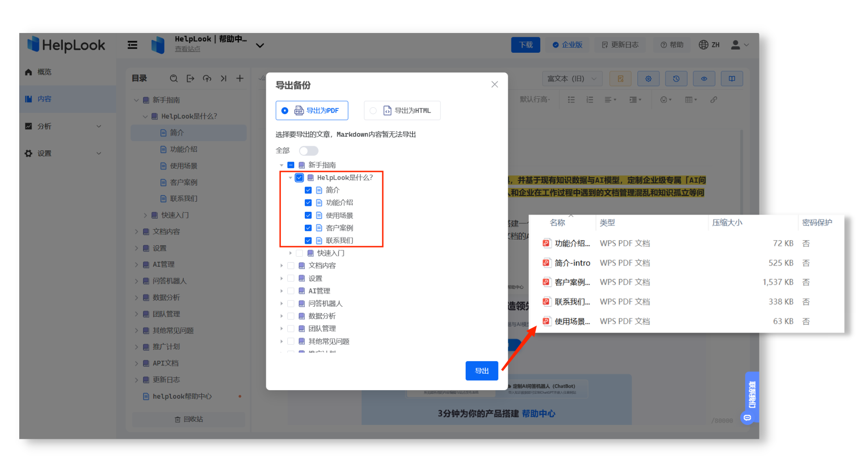The width and height of the screenshot is (868, 474).
Task: Select the 导出为HTML radio option
Action: [x=402, y=110]
